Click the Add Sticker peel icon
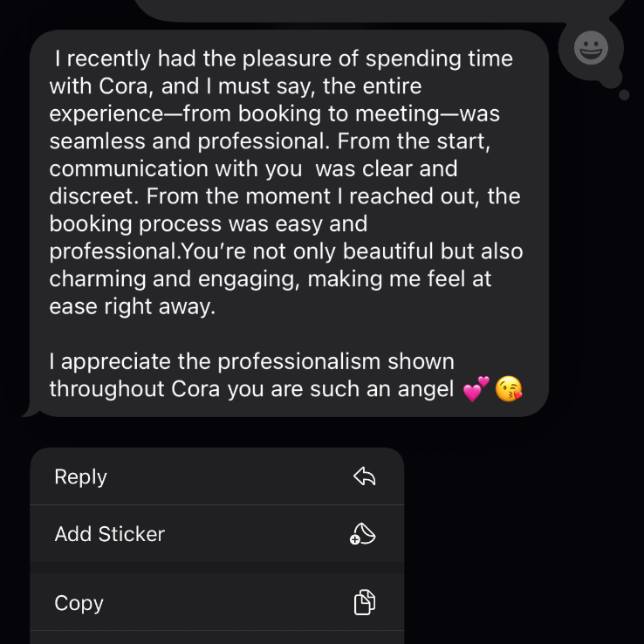Viewport: 644px width, 644px height. tap(362, 534)
